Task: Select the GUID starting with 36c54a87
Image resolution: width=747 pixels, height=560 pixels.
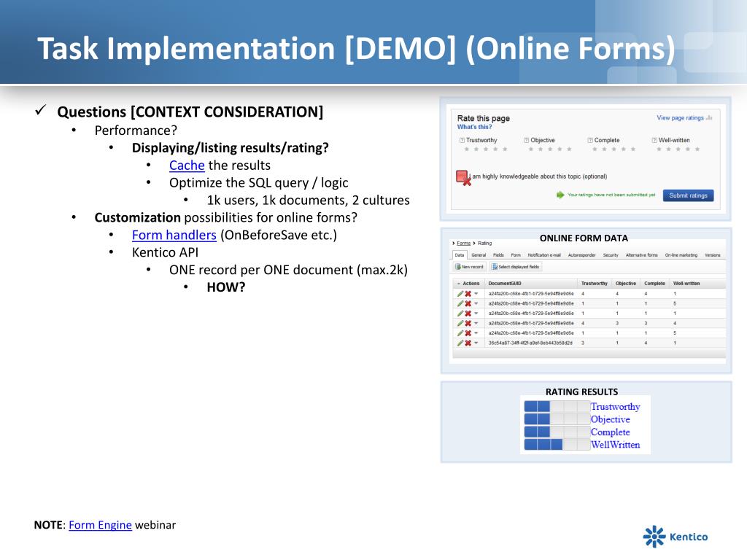Action: click(x=530, y=343)
